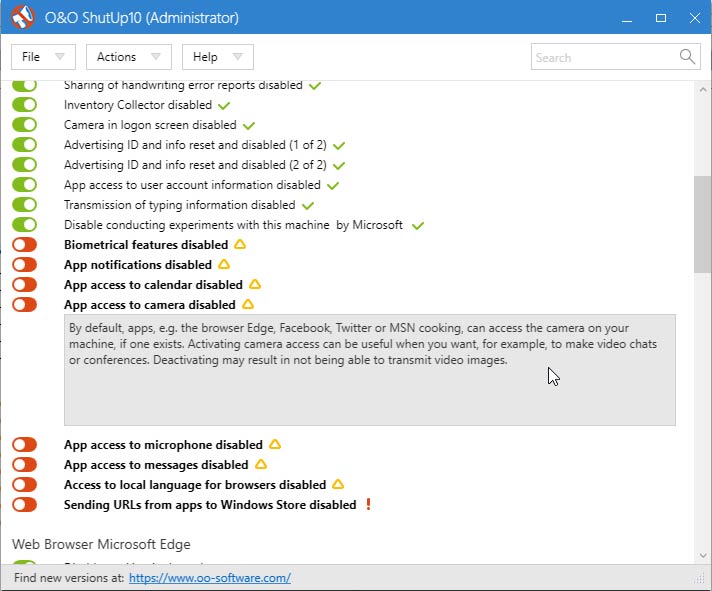Screen dimensions: 712x591
Task: Click checkmark beside Sharing of handwriting error reports
Action: 315,85
